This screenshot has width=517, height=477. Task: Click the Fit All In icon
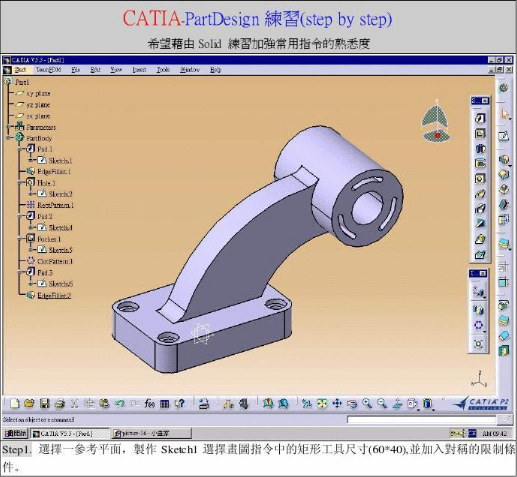tap(322, 404)
